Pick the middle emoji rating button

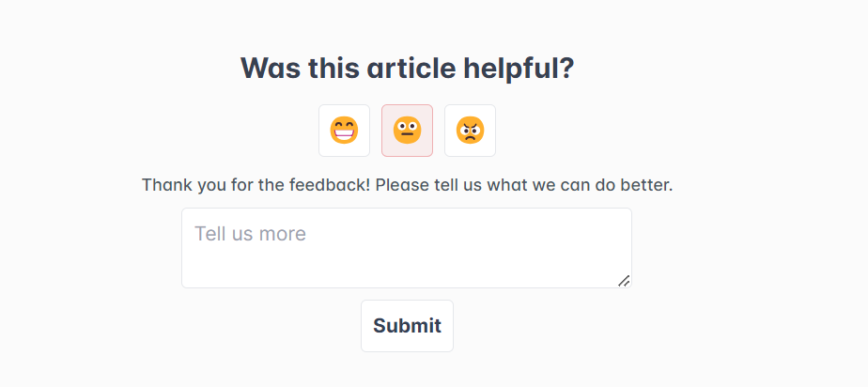tap(407, 131)
